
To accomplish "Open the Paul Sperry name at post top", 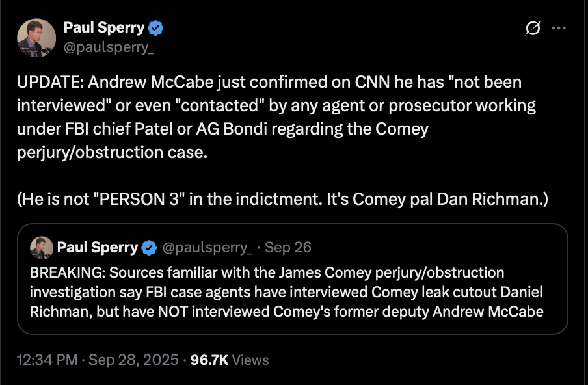I will point(104,28).
